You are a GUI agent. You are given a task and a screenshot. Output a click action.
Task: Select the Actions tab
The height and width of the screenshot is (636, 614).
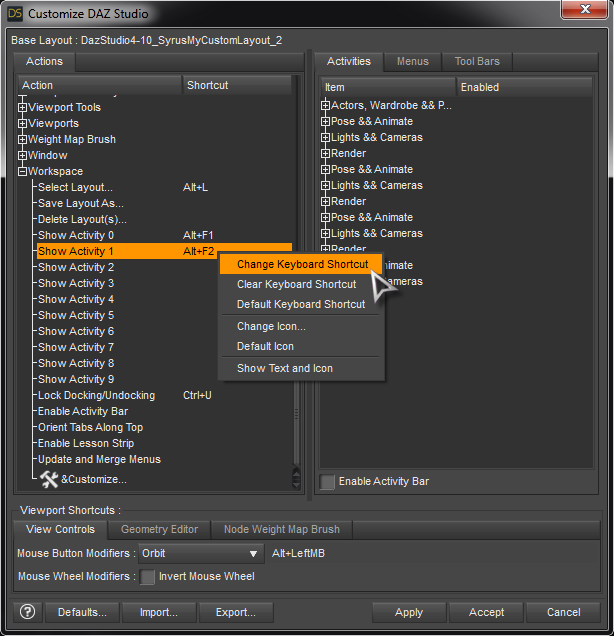[44, 61]
